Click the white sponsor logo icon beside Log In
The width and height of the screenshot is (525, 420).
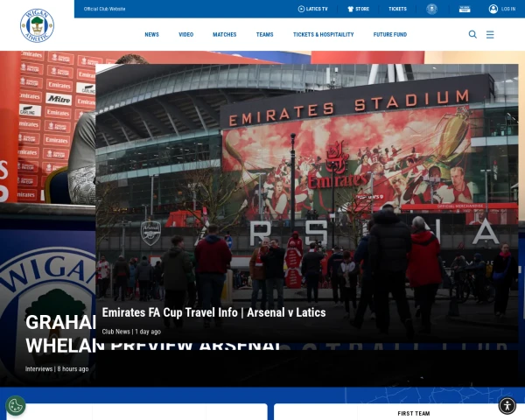465,9
